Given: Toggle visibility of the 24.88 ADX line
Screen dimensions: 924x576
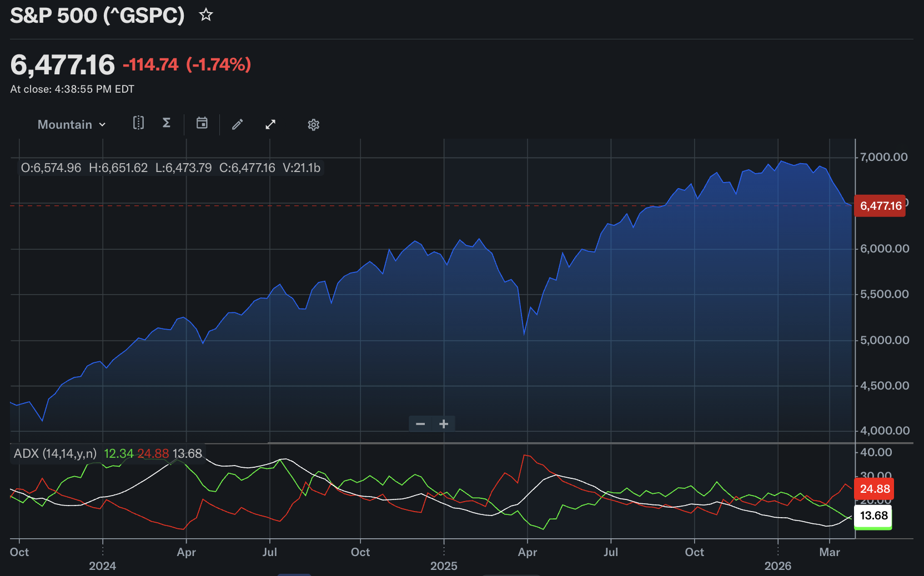Looking at the screenshot, I should (154, 453).
